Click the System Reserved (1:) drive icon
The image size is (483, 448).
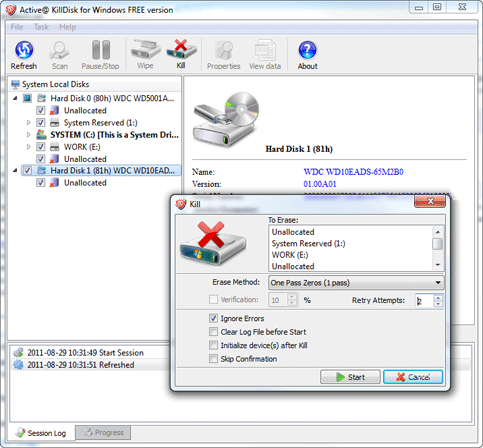coord(55,123)
